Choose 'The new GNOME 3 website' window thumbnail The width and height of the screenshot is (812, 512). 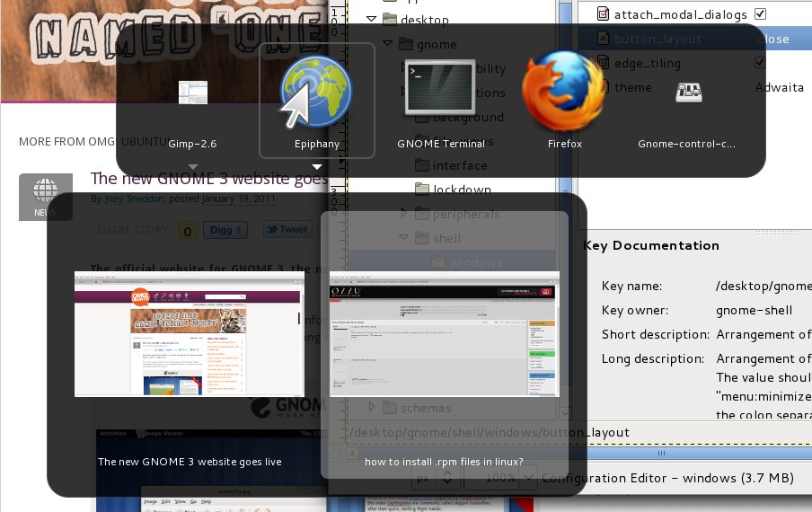coord(190,334)
